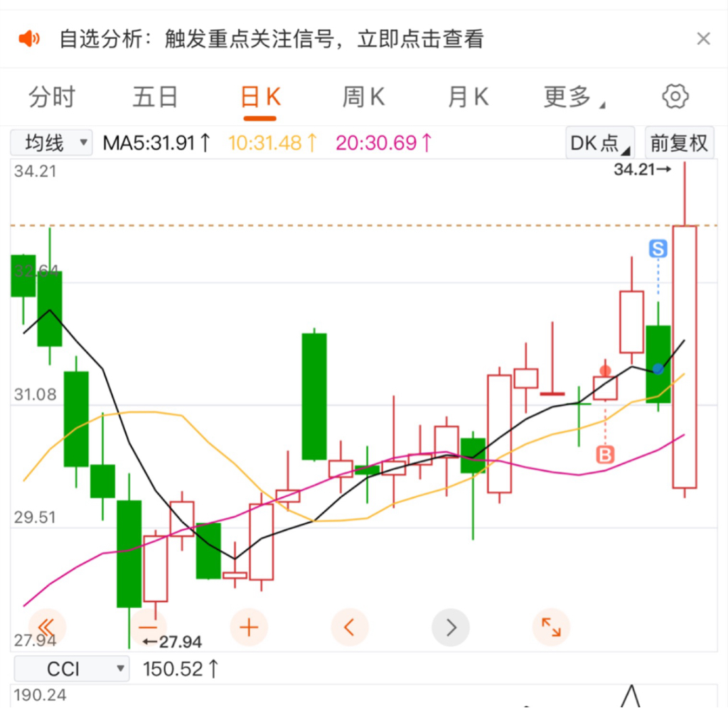This screenshot has width=728, height=708.
Task: Open the 自选分析 signal notification
Action: coord(272,38)
